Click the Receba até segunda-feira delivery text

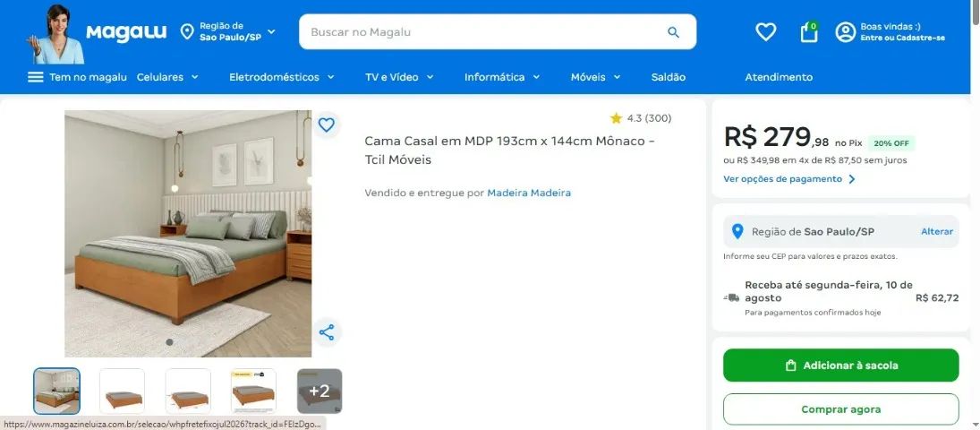pos(829,292)
